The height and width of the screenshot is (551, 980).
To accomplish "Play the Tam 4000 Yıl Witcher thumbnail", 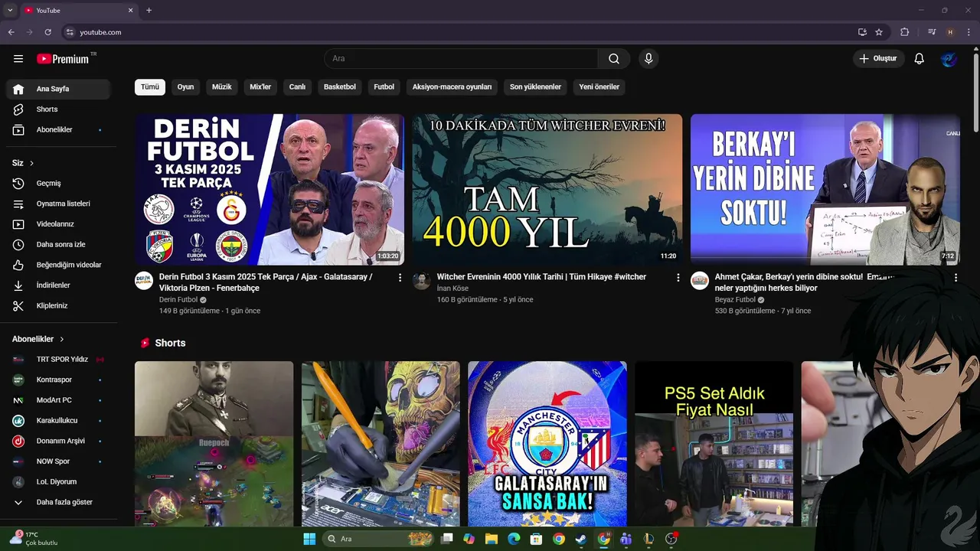I will 547,190.
